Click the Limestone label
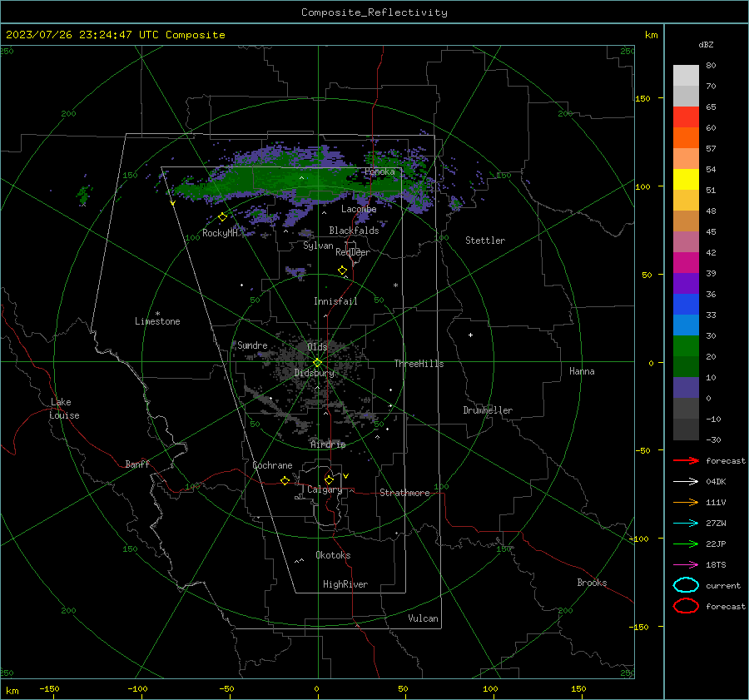 (x=157, y=321)
